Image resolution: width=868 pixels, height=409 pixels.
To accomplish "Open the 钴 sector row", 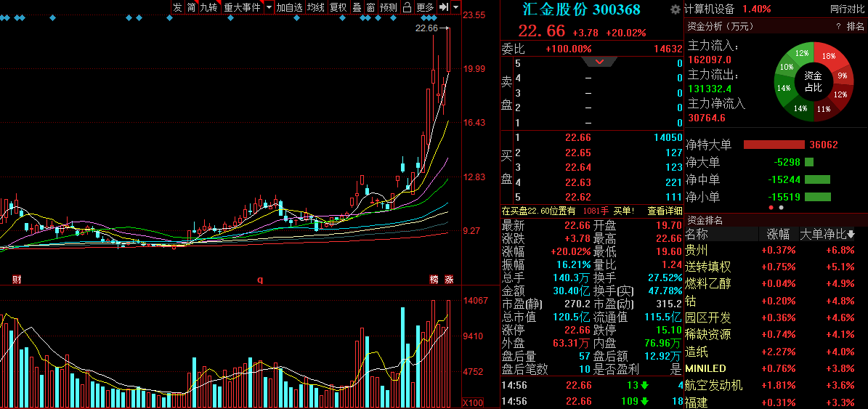I will click(x=776, y=301).
